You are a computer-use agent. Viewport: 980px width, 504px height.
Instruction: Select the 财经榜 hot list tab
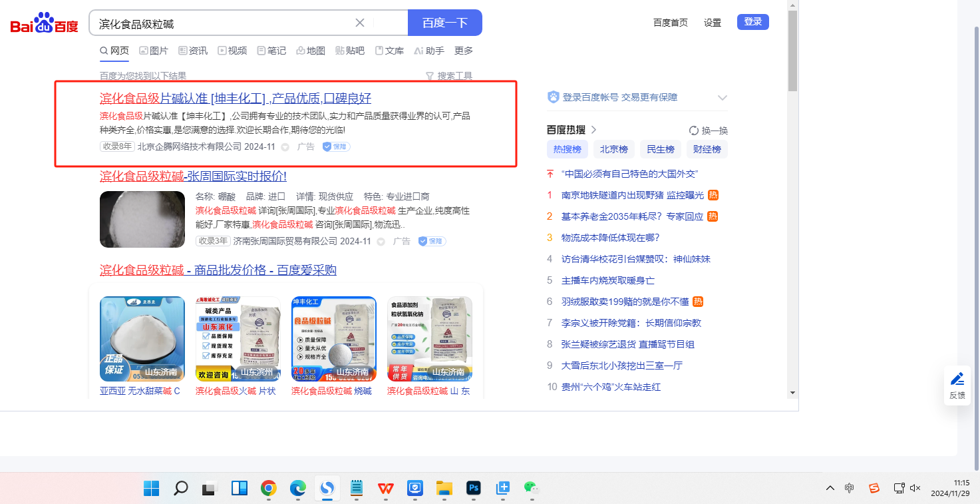pos(707,149)
